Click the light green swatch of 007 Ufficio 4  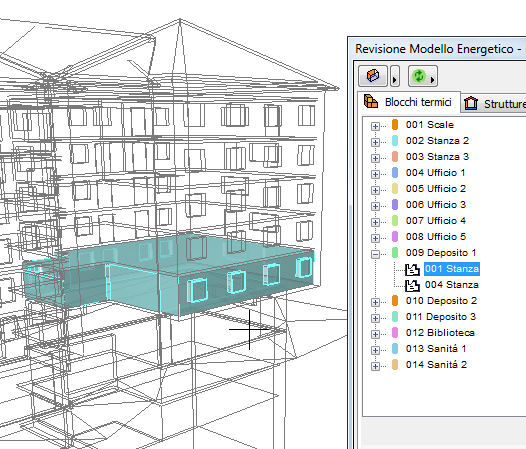[x=395, y=220]
